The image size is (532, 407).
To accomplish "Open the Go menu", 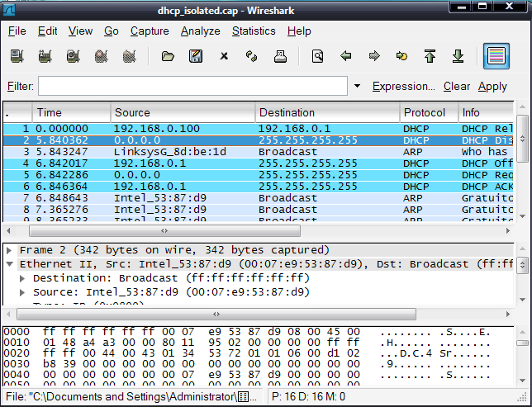I will [x=112, y=31].
